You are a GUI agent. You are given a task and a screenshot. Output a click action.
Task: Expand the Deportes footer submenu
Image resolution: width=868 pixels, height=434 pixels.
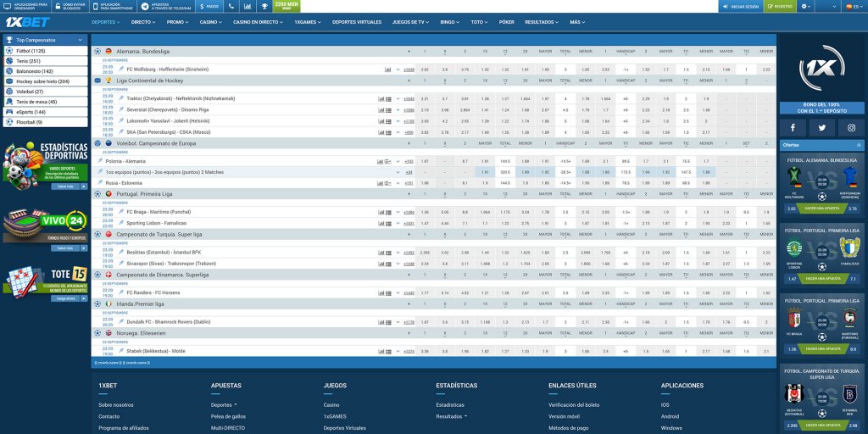point(236,404)
